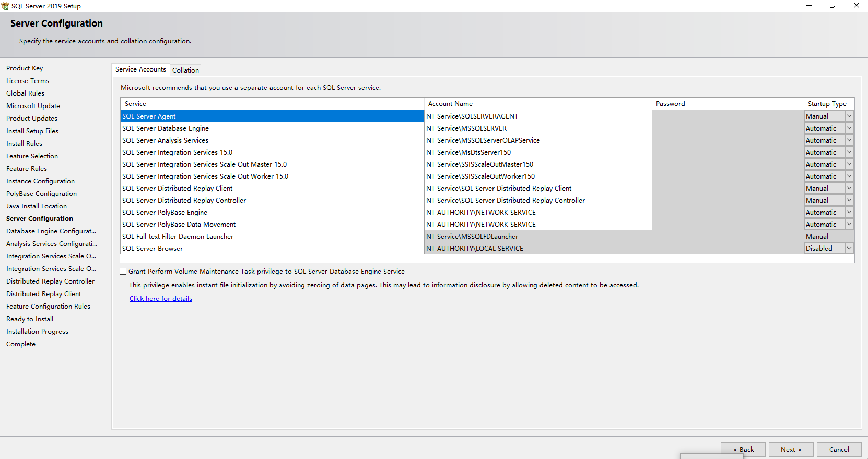This screenshot has width=868, height=459.
Task: Click Global Rules in the setup steps list
Action: pyautogui.click(x=25, y=93)
